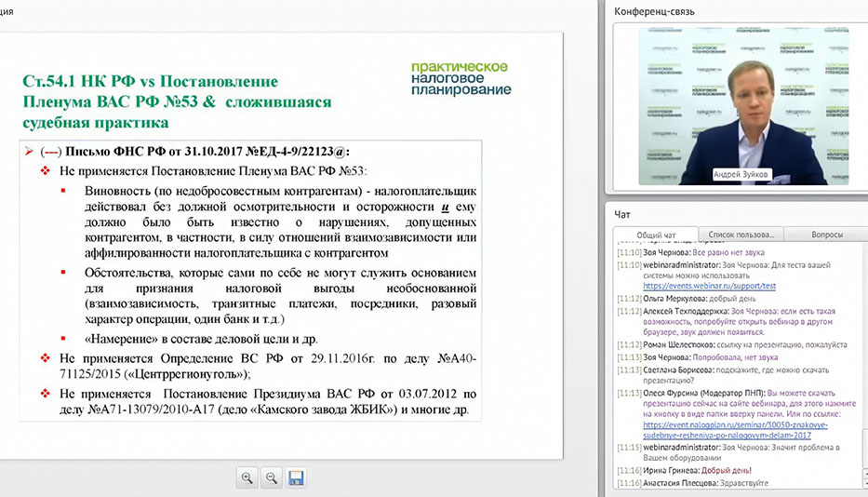The image size is (868, 497).
Task: Click webinaradministrator's 11:15 message about оборудовании
Action: [728, 452]
